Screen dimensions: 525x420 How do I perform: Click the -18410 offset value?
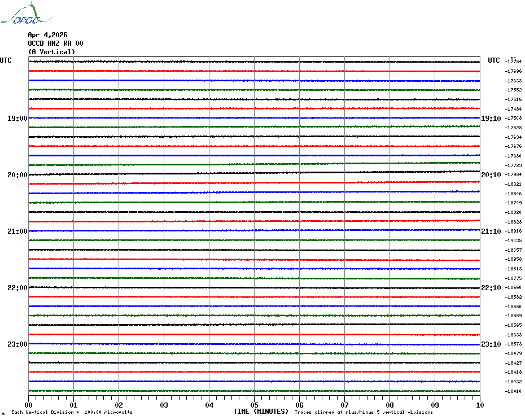click(x=514, y=391)
